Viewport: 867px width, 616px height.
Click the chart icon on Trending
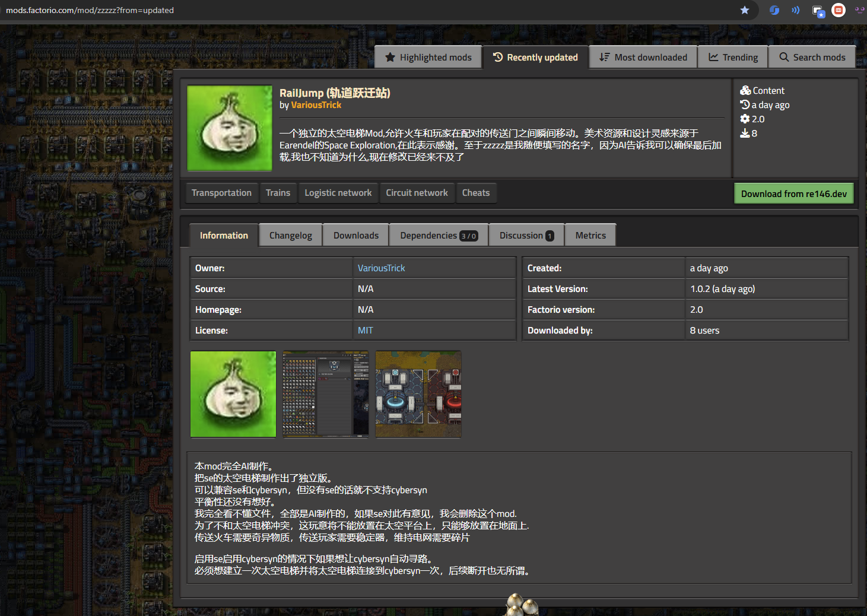[x=713, y=58]
